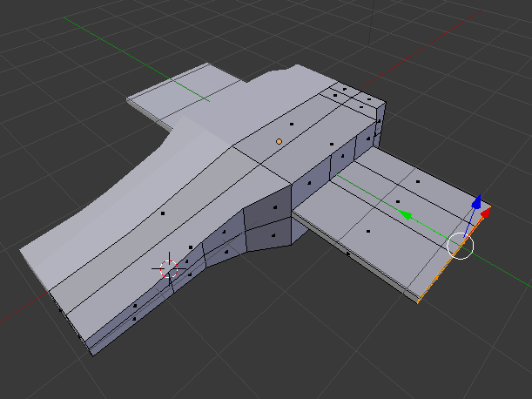Click the green Y-axis gizmo arrow
Viewport: 532px width, 399px height.
[x=405, y=214]
